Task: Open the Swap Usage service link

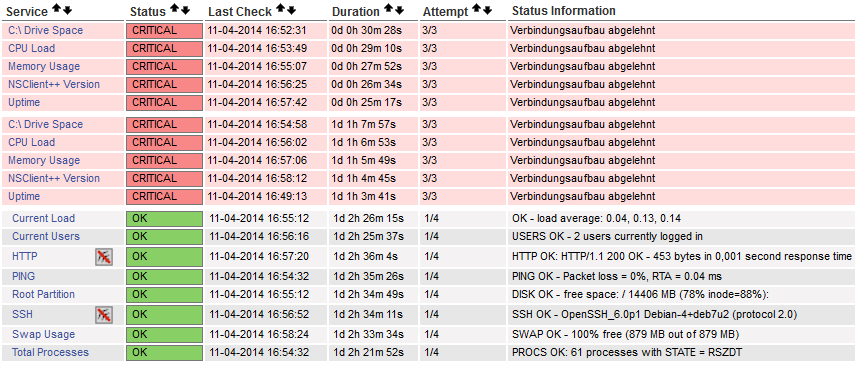Action: [x=44, y=334]
